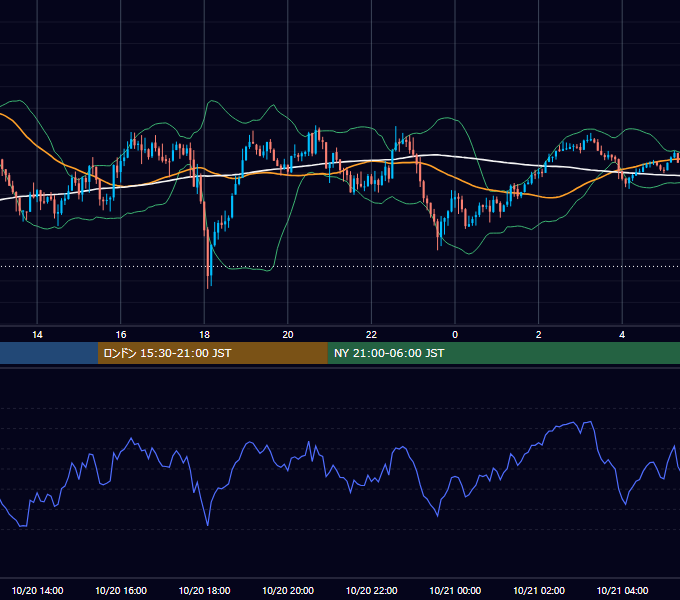Click the 10/20 18:00 date label

click(204, 590)
